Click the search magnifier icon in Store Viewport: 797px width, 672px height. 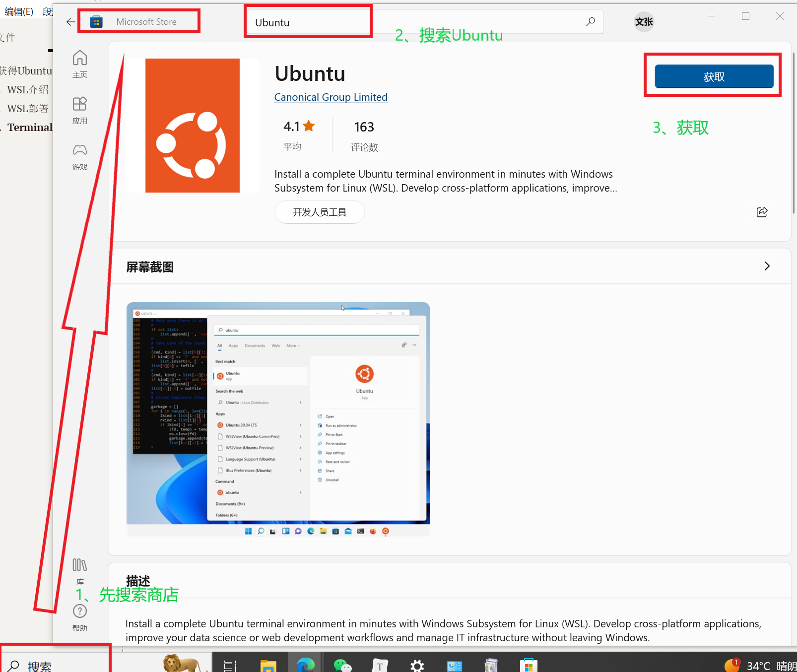coord(591,22)
